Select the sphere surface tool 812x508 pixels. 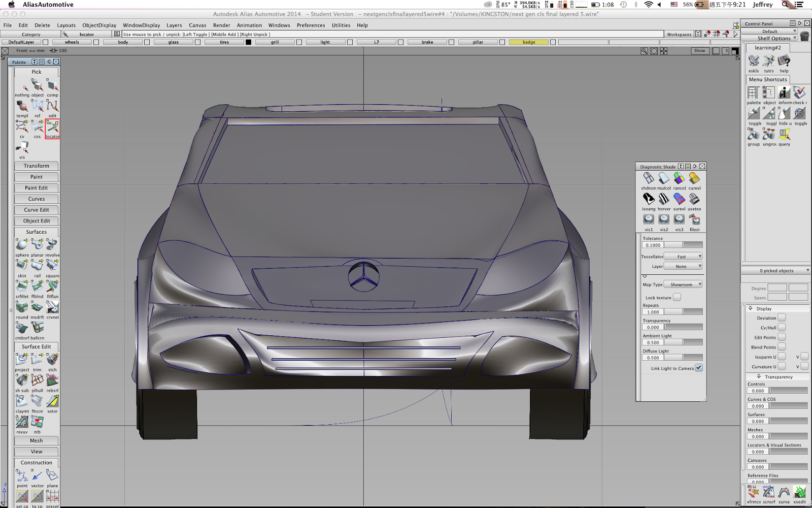(x=22, y=244)
